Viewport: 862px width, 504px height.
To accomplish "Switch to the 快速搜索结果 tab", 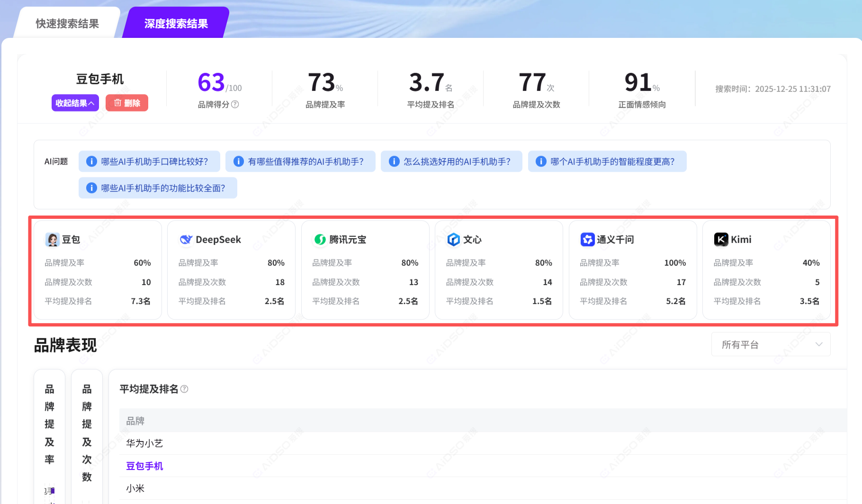I will 67,24.
